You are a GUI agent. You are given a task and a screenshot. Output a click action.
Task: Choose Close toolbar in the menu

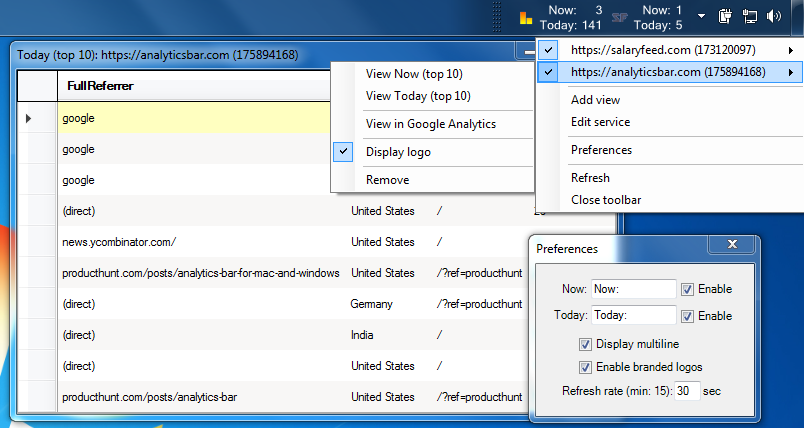[606, 200]
